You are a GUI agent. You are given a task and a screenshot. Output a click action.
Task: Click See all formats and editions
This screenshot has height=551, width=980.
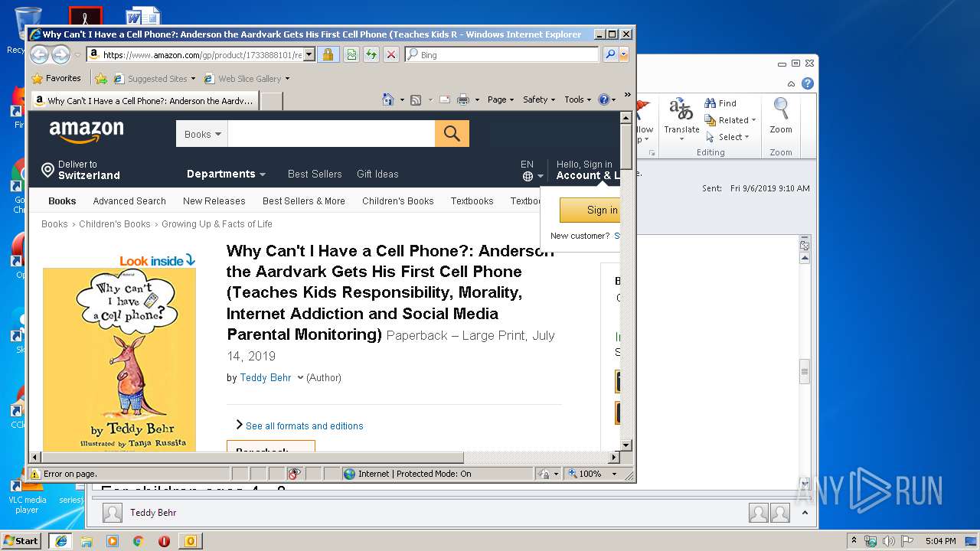tap(304, 426)
